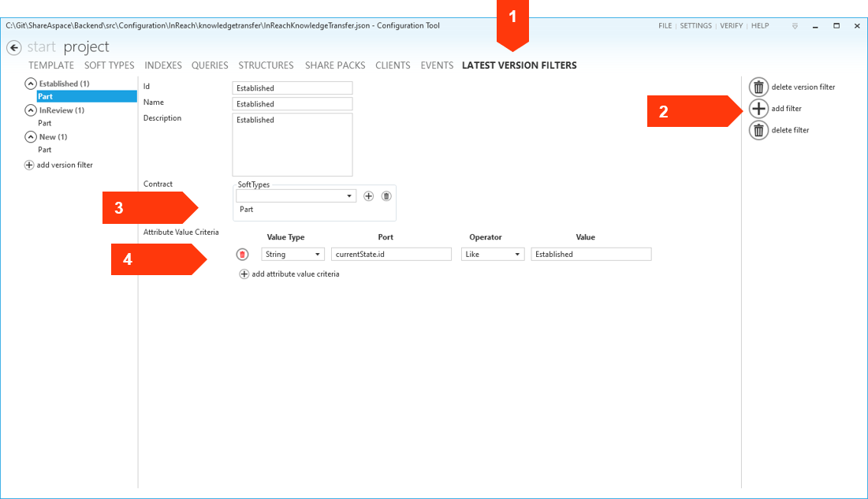
Task: Remove a SoftType with the trash icon
Action: 386,196
